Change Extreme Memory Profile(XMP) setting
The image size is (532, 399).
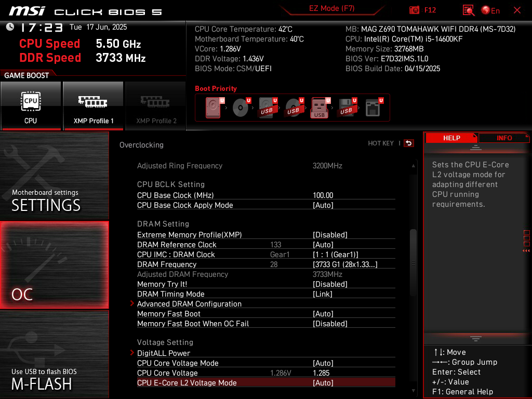[x=266, y=235]
